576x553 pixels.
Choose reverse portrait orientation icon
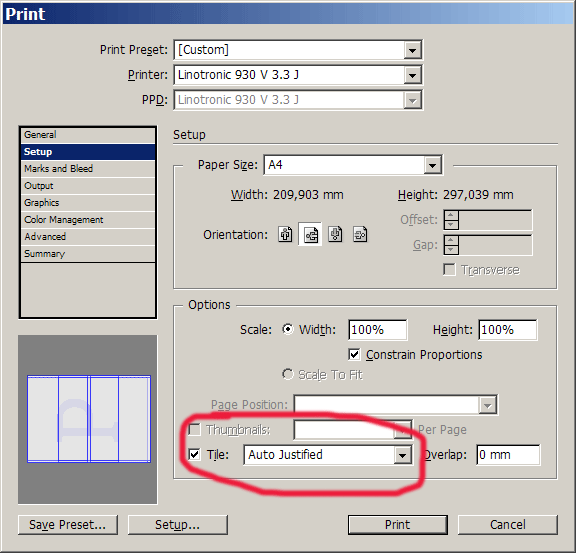point(335,234)
